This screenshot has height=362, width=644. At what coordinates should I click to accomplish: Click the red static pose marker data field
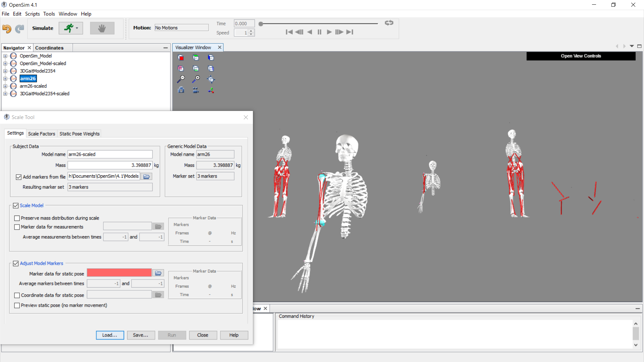pos(119,273)
